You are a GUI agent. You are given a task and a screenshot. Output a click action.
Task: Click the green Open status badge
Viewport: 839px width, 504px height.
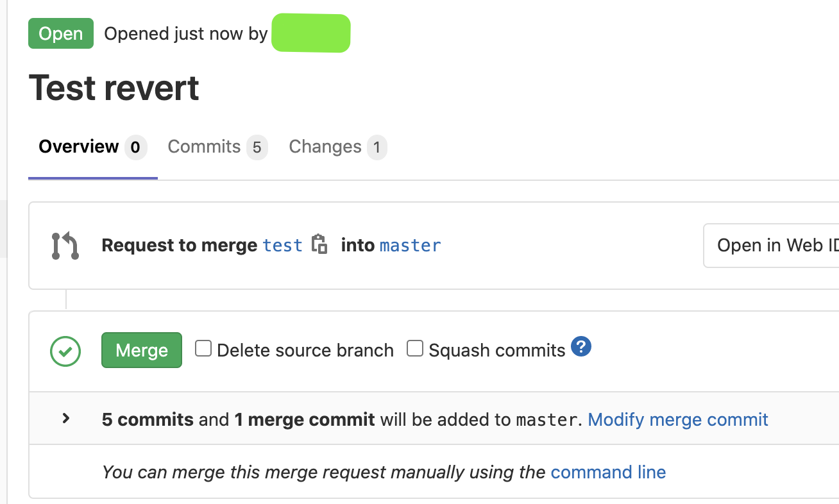click(61, 33)
